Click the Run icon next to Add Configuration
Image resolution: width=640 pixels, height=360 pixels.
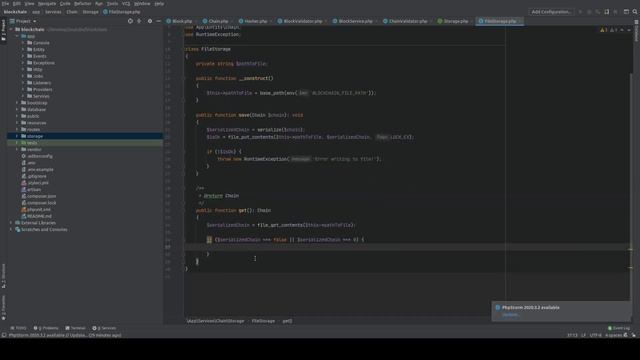(580, 12)
